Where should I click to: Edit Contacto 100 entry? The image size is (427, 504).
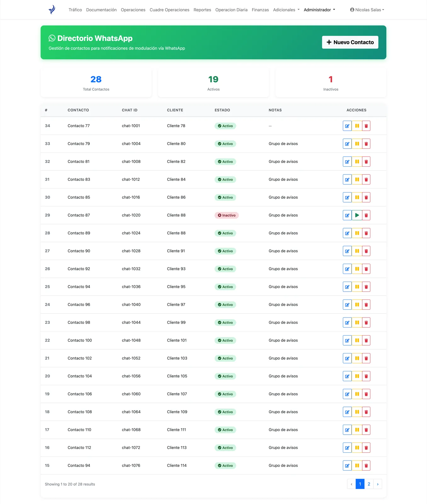pyautogui.click(x=347, y=341)
